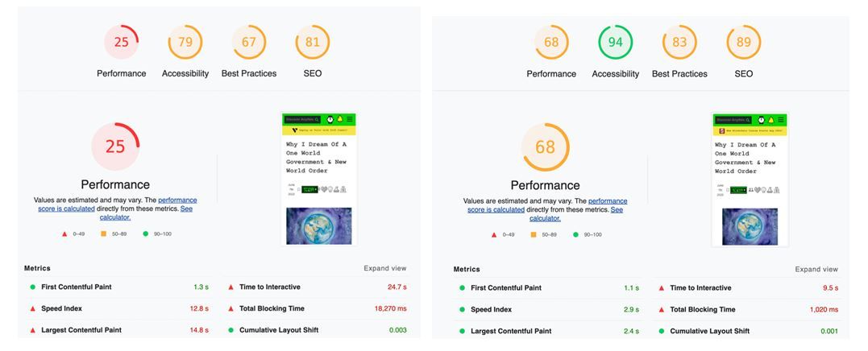Click the SEO gauge showing 81
The height and width of the screenshot is (351, 868).
point(313,42)
